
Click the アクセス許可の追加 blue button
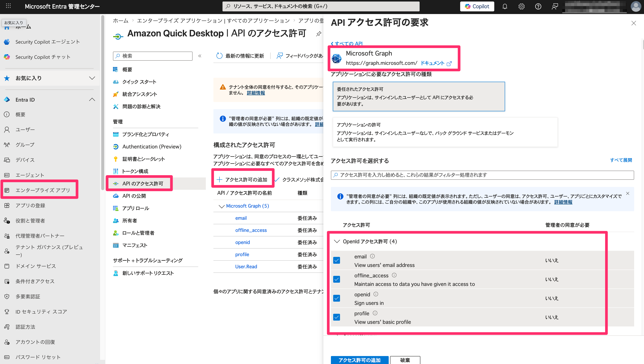point(360,360)
